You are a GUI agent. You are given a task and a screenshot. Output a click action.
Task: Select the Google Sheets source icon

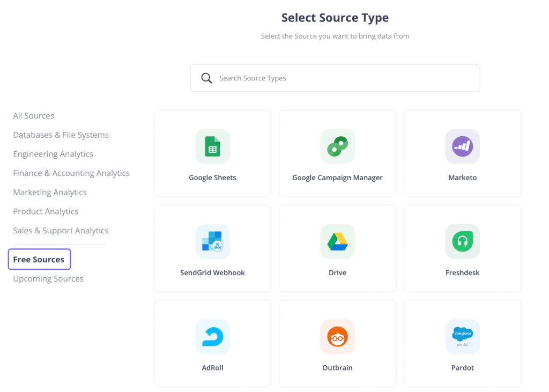coord(212,146)
